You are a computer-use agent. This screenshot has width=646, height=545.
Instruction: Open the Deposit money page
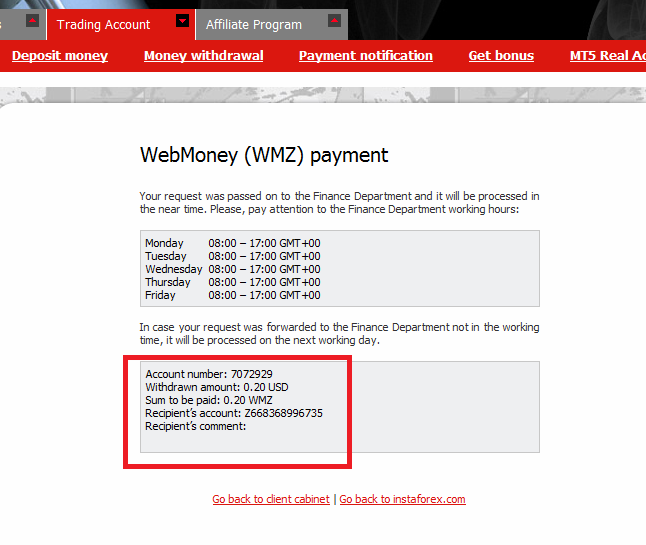(x=60, y=56)
